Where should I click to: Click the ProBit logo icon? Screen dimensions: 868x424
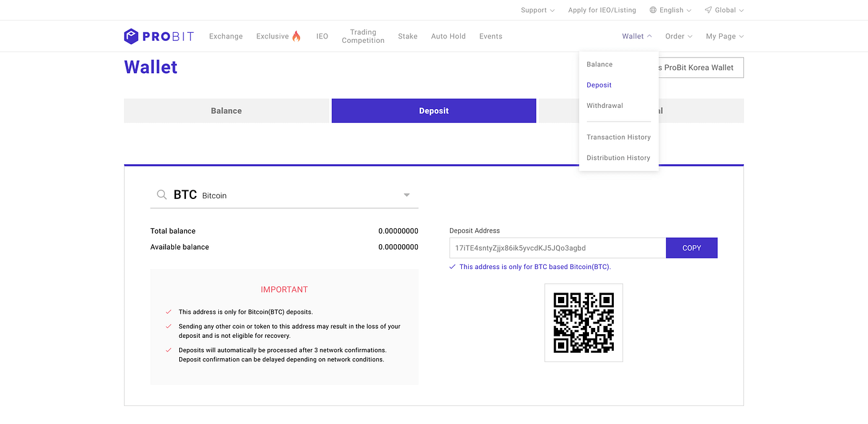131,36
